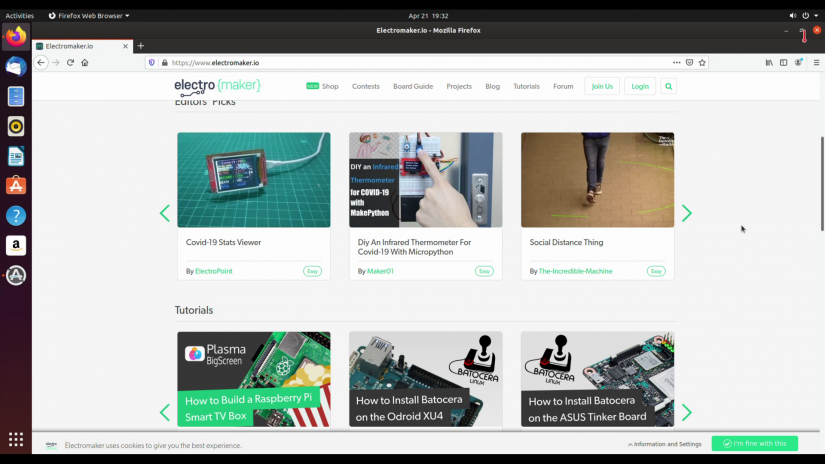Click the URL address bar

point(400,62)
